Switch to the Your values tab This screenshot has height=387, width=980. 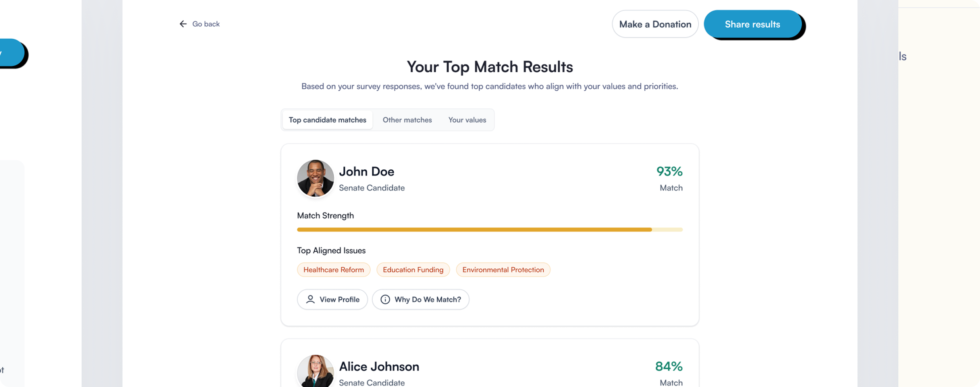467,120
